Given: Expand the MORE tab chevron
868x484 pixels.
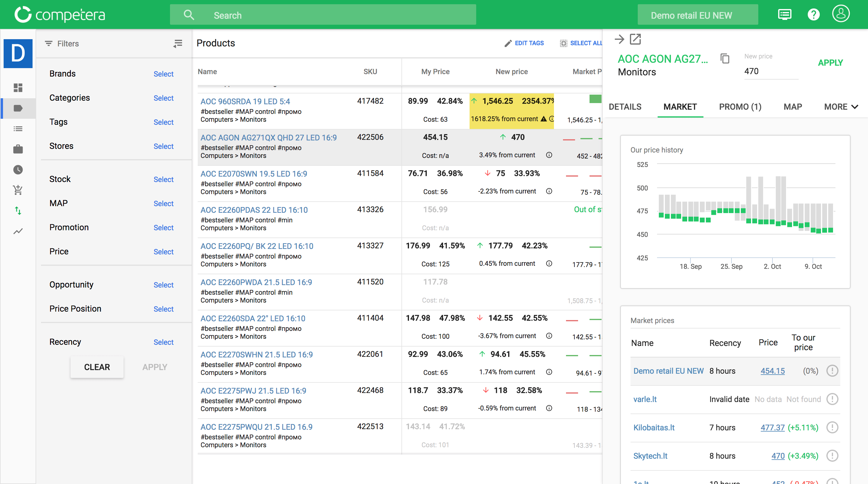Looking at the screenshot, I should 854,107.
